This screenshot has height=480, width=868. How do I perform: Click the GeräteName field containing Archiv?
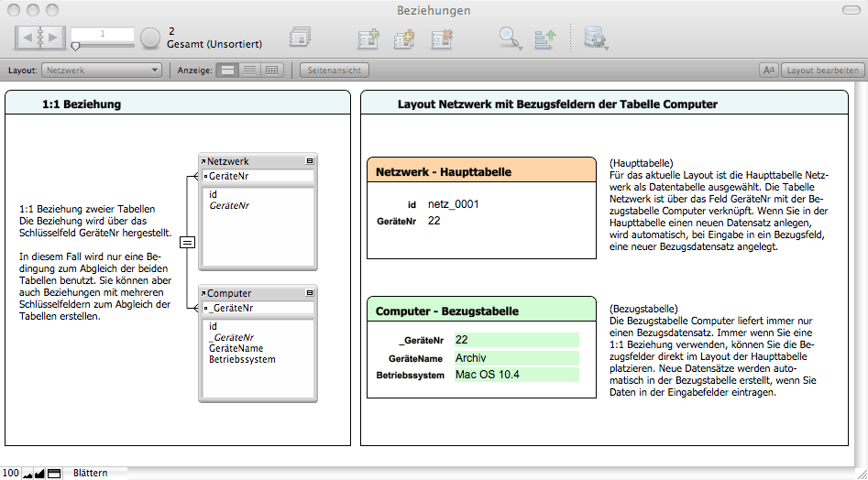click(x=516, y=357)
